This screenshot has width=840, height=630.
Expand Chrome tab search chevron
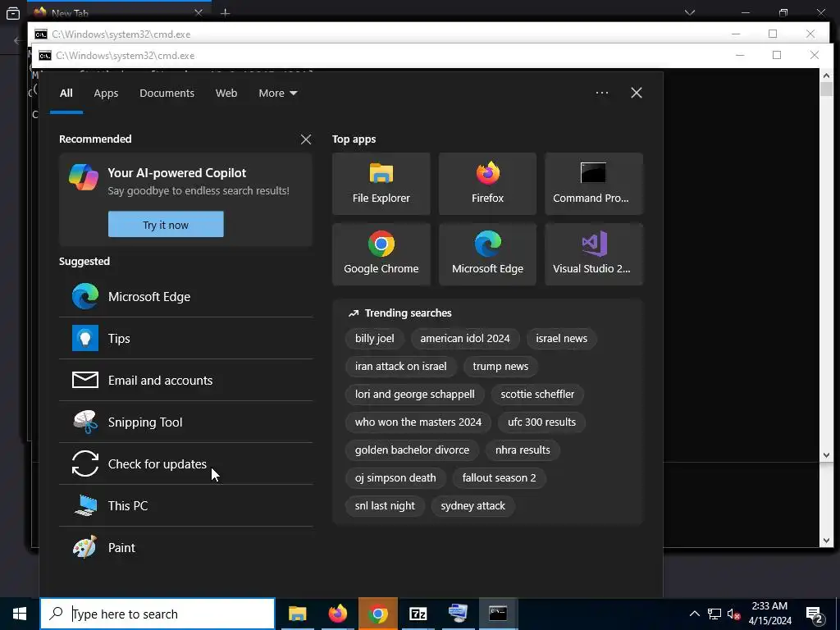690,12
